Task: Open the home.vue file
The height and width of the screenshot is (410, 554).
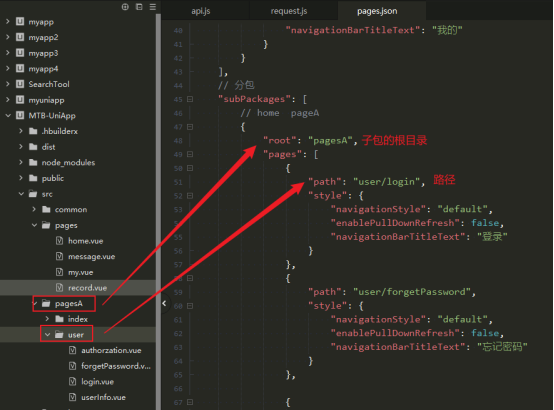Action: click(86, 241)
